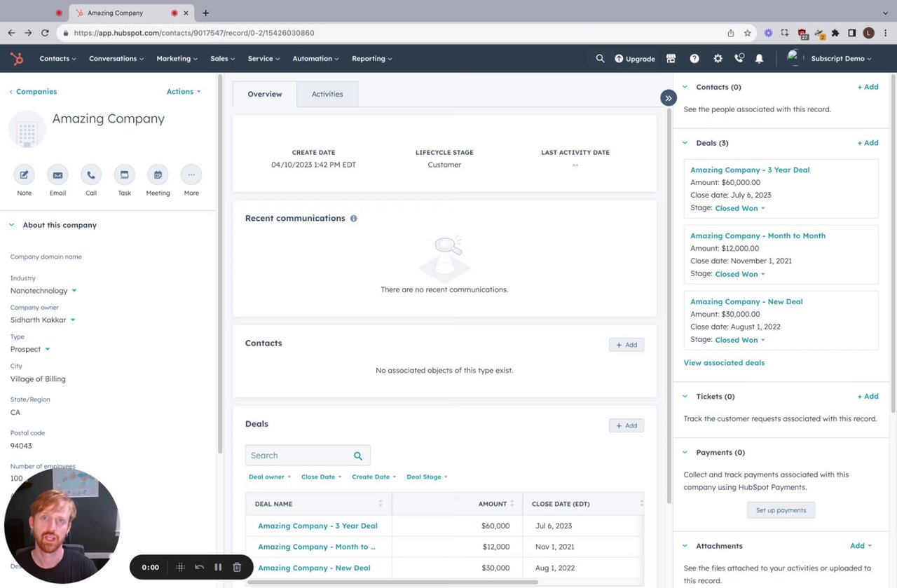Open the Marketing navigation menu
This screenshot has height=588, width=897.
[177, 59]
